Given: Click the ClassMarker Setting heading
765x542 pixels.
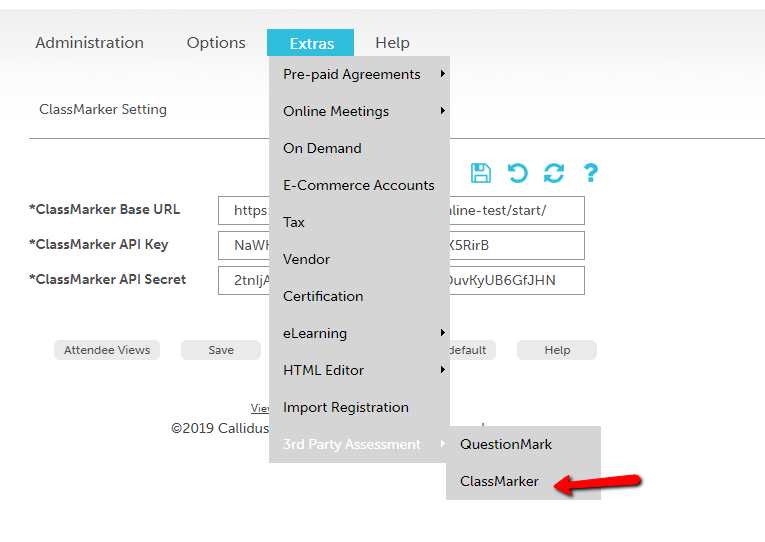Looking at the screenshot, I should (103, 109).
